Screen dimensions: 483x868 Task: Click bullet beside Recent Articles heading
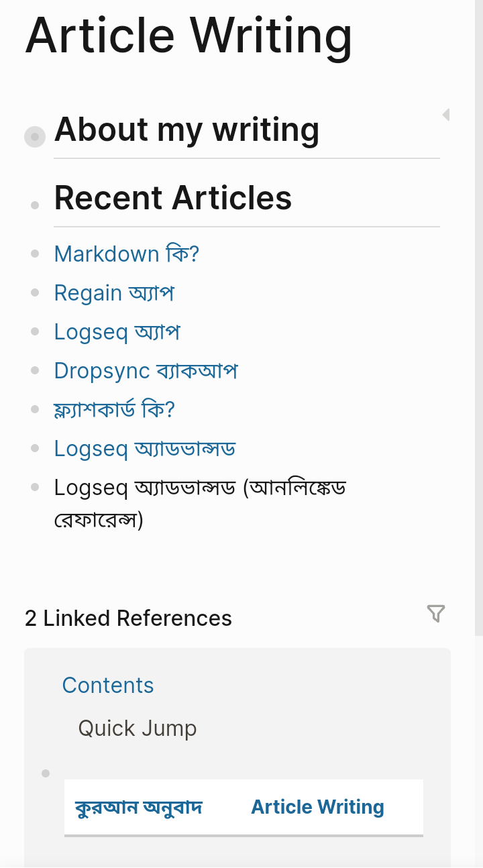click(35, 205)
